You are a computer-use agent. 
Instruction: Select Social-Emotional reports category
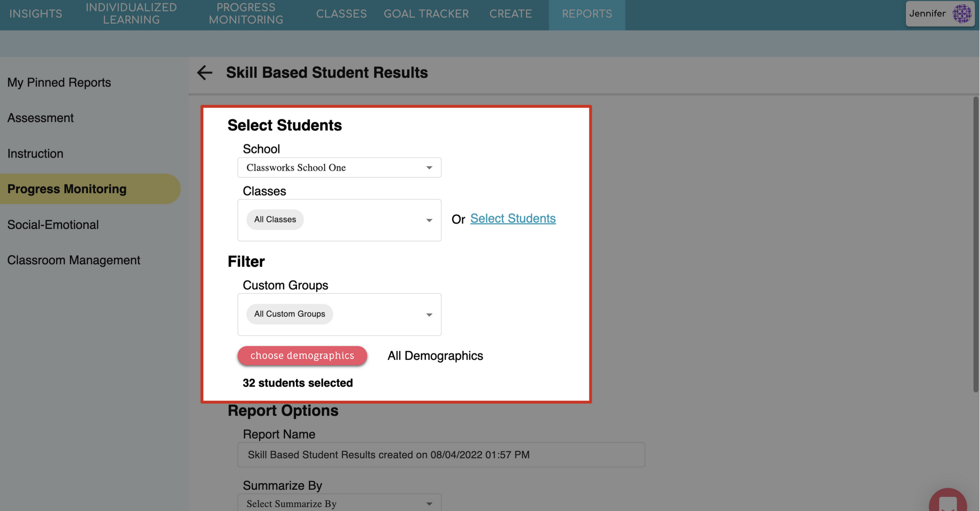[53, 225]
